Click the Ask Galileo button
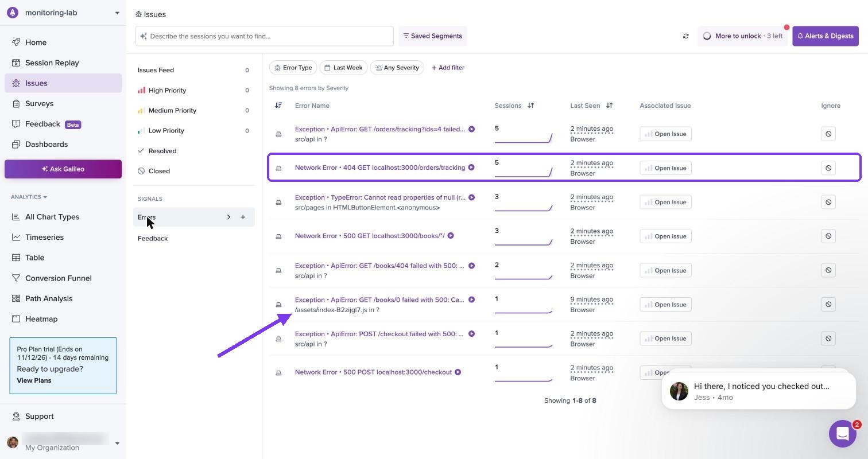 click(63, 169)
